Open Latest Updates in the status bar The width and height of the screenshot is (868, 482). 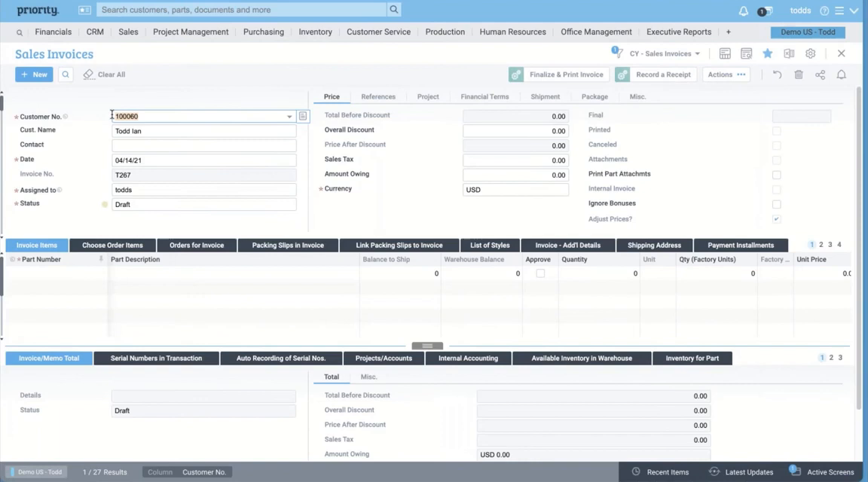pyautogui.click(x=741, y=472)
